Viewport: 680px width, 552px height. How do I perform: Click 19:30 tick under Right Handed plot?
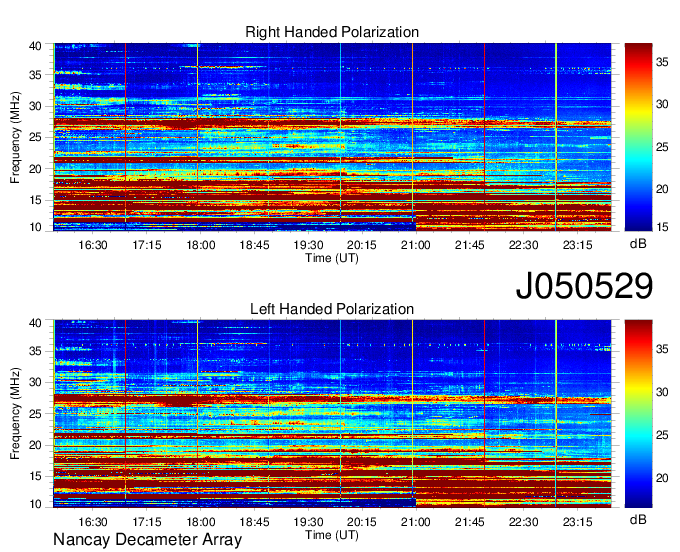(x=308, y=245)
